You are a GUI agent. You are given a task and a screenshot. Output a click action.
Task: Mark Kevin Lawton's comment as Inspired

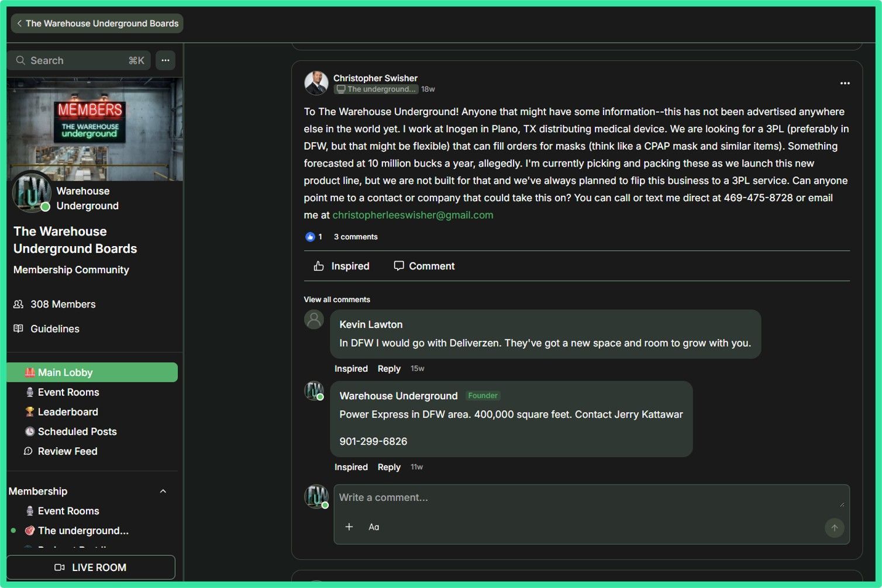click(351, 369)
